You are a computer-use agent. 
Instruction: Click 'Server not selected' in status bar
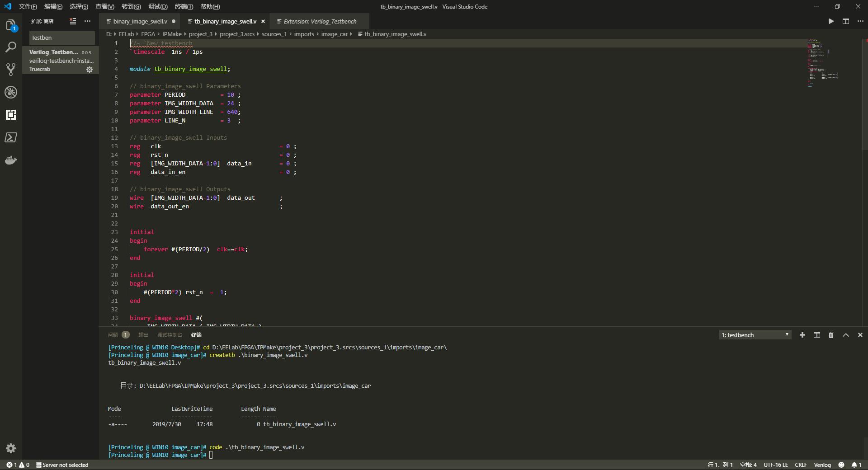pyautogui.click(x=62, y=465)
